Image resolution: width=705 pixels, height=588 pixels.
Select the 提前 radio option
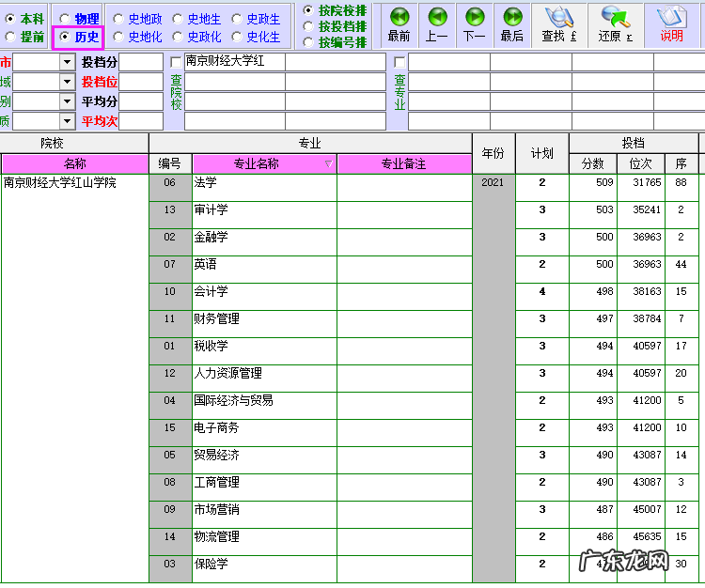[10, 37]
